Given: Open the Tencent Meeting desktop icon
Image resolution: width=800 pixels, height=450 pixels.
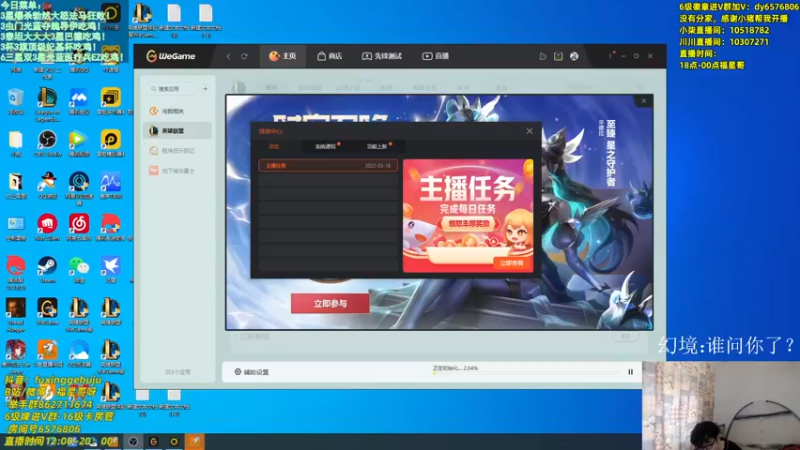Looking at the screenshot, I should point(79,101).
